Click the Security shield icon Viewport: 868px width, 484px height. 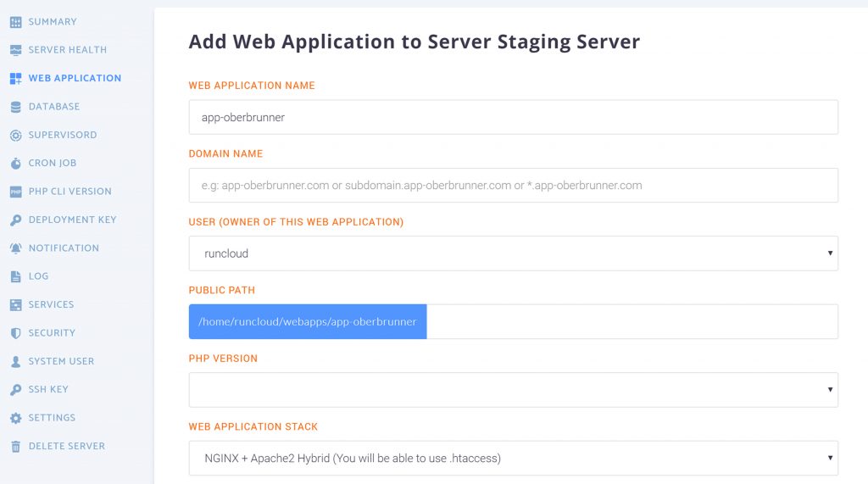coord(15,333)
